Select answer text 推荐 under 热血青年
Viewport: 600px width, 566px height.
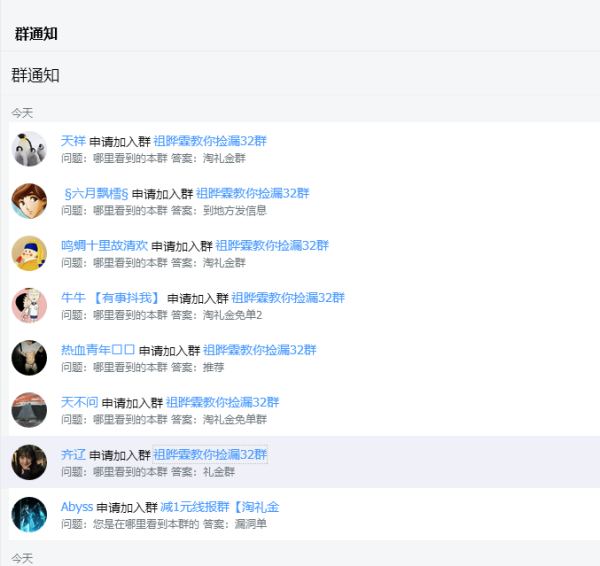click(214, 367)
